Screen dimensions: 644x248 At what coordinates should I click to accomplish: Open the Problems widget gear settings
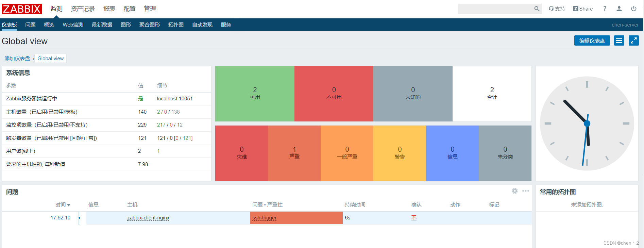tap(515, 191)
